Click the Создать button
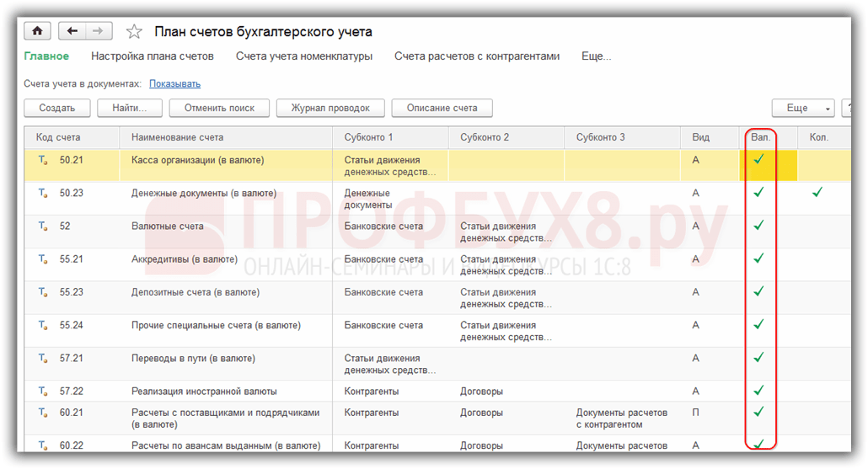Image resolution: width=868 pixels, height=469 pixels. (57, 108)
